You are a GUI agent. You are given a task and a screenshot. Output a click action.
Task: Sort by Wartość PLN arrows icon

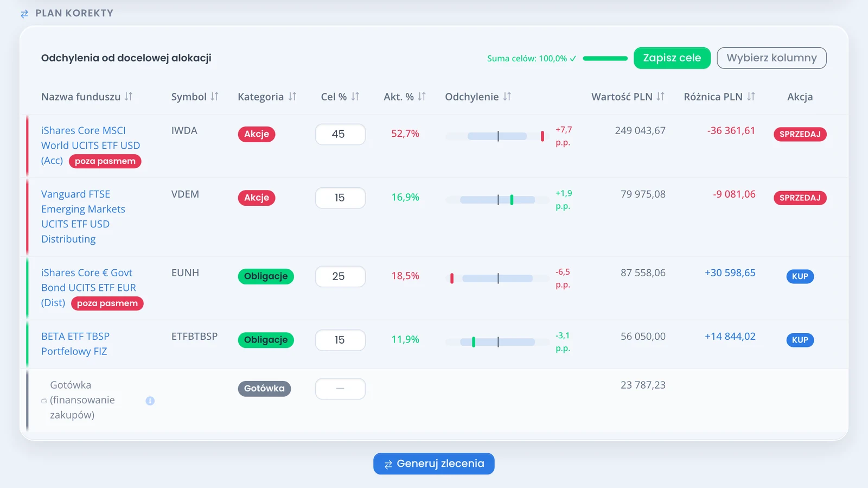click(x=660, y=97)
